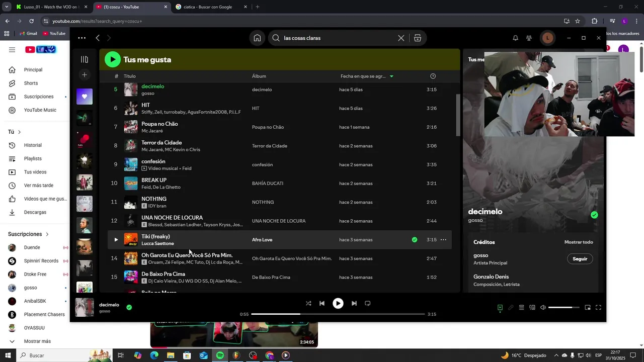Play the Tus me gusta playlist green button

click(112, 59)
